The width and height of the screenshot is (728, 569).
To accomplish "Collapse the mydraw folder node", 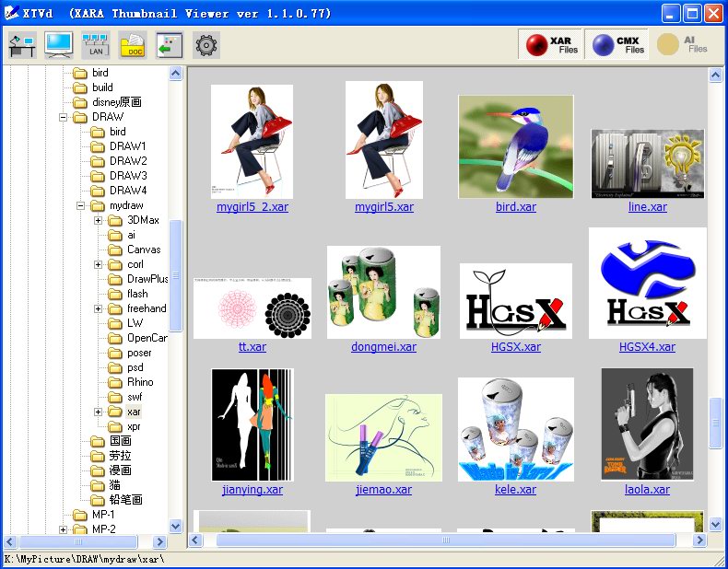I will click(81, 205).
